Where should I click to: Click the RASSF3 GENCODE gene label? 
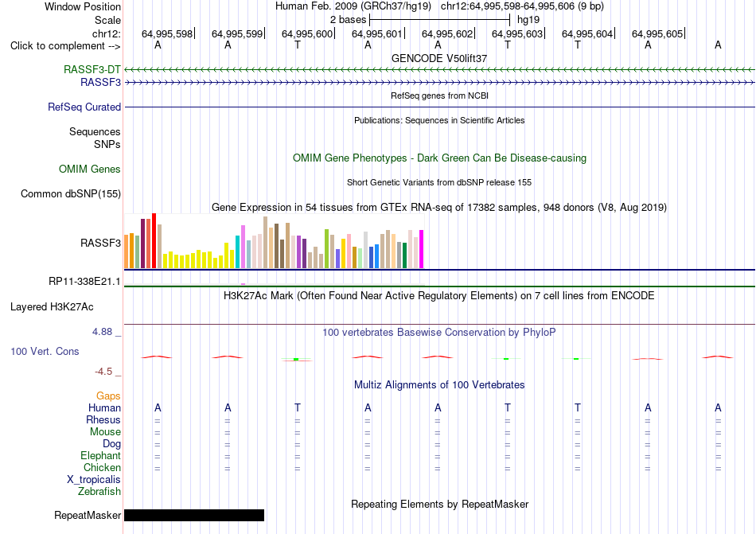pyautogui.click(x=100, y=83)
